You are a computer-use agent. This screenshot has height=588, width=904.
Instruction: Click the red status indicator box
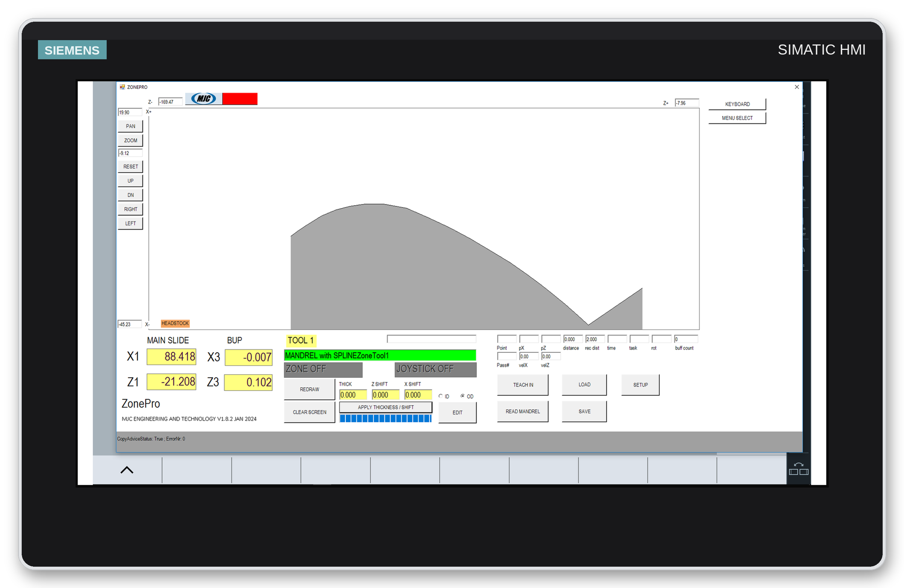240,99
